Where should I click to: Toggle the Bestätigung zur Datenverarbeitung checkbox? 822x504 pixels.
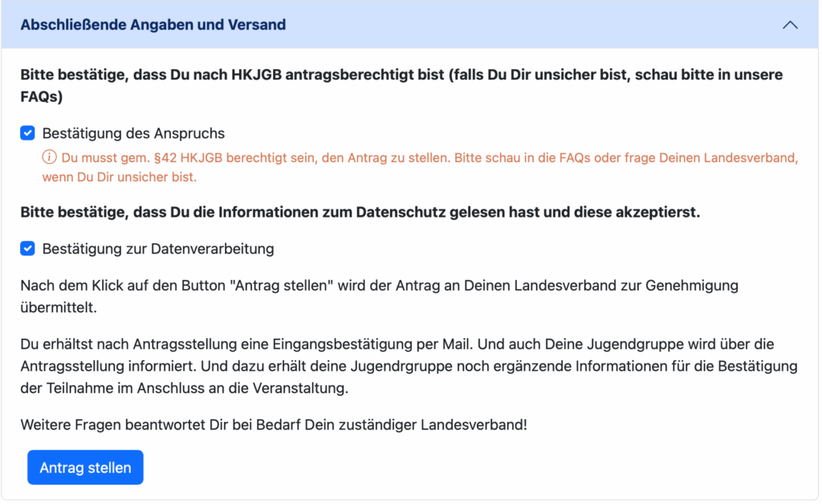[28, 249]
